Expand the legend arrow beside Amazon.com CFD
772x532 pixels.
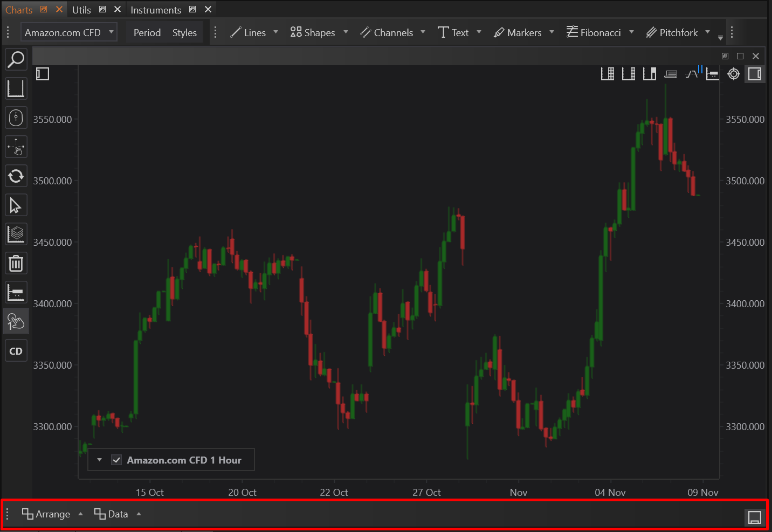[x=99, y=460]
